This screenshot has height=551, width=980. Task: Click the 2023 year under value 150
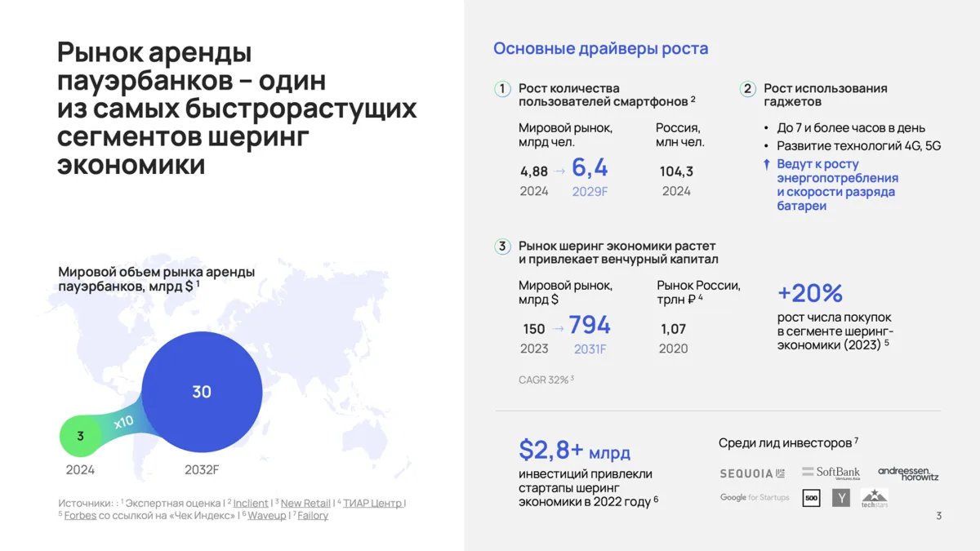coord(534,349)
